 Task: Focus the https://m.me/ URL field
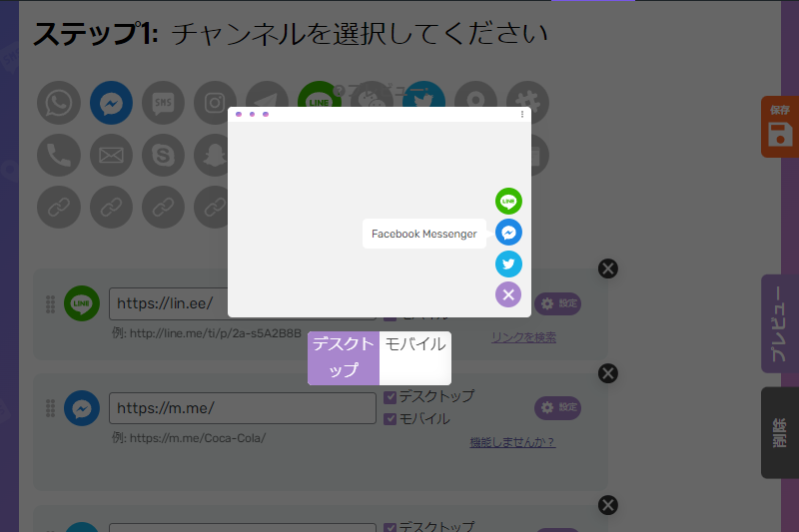click(x=243, y=408)
